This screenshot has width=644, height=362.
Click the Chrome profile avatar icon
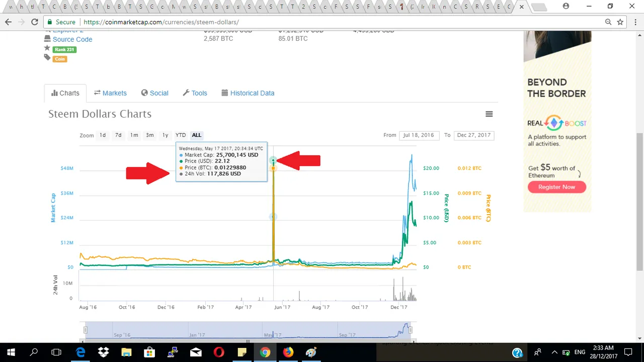coord(566,6)
